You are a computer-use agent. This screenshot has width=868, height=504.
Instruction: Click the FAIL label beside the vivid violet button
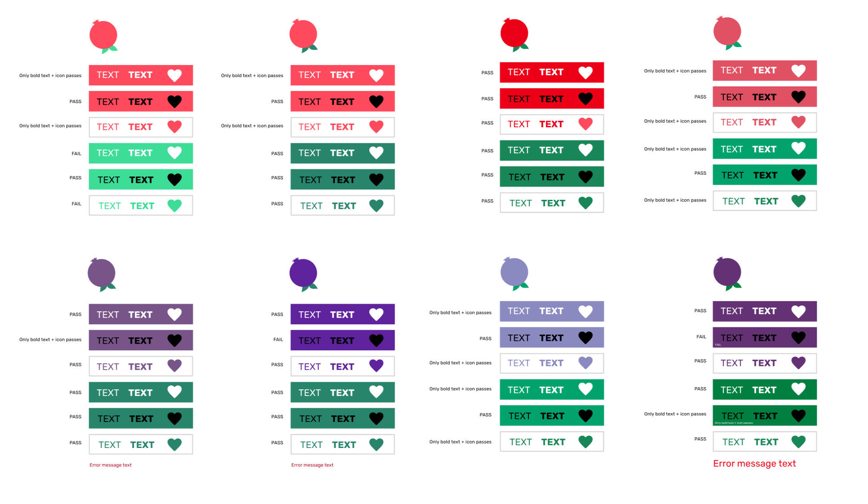278,340
